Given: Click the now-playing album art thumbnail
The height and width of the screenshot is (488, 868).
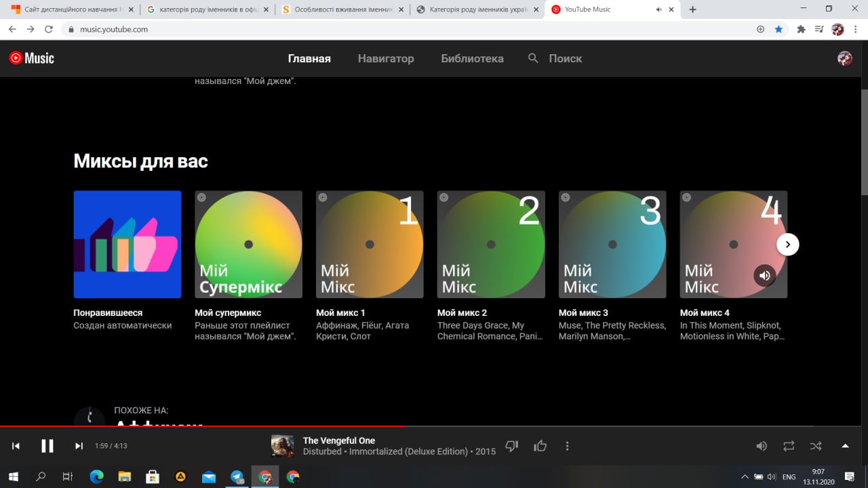Looking at the screenshot, I should [x=283, y=446].
